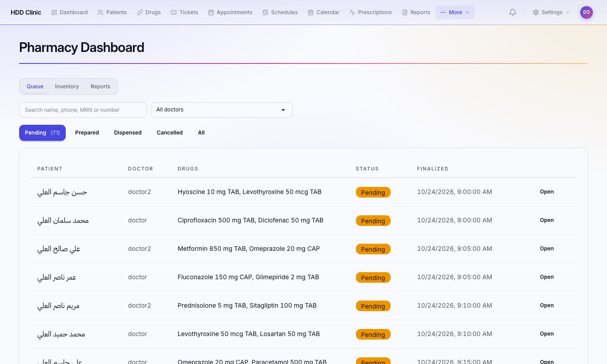Filter by Prepared status
The image size is (607, 364).
click(x=87, y=133)
